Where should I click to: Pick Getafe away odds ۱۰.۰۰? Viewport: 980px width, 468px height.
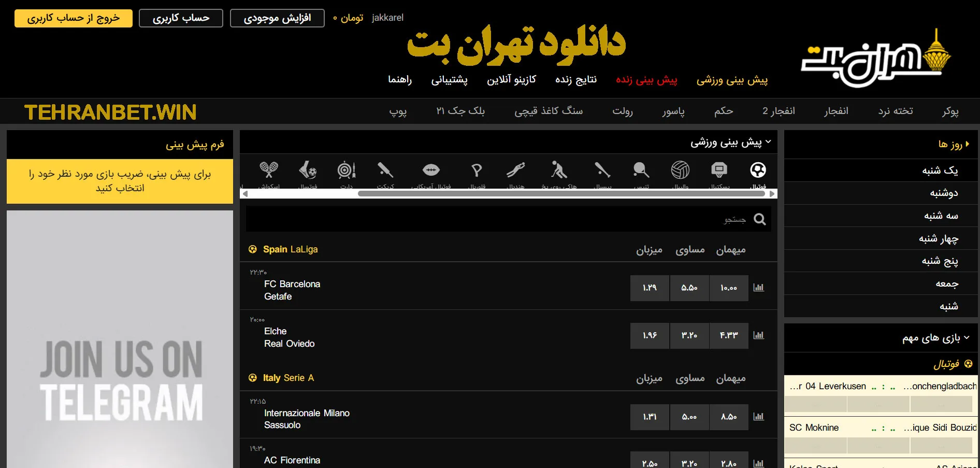(x=729, y=288)
